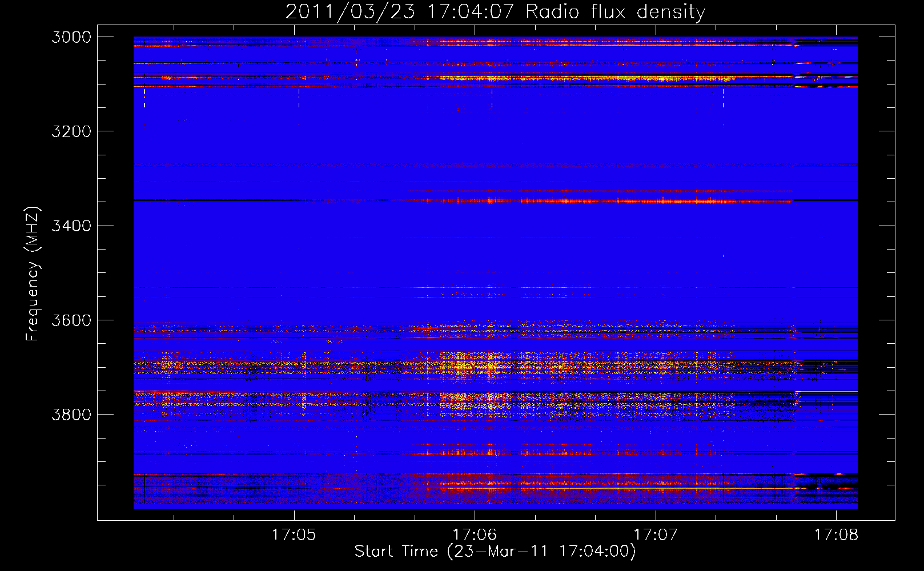Click the "Start Time (23-Mar-11 17:04:00)" axis title
This screenshot has height=571, width=924.
[495, 552]
